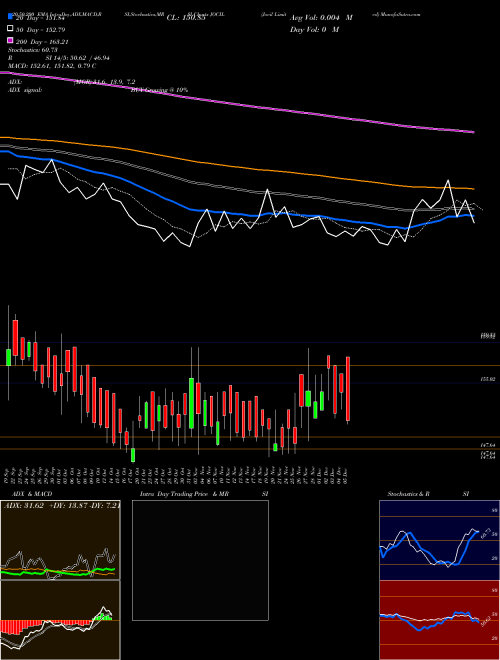
Task: Select the '200 Day = 168.21' legend text
Action: pos(42,42)
